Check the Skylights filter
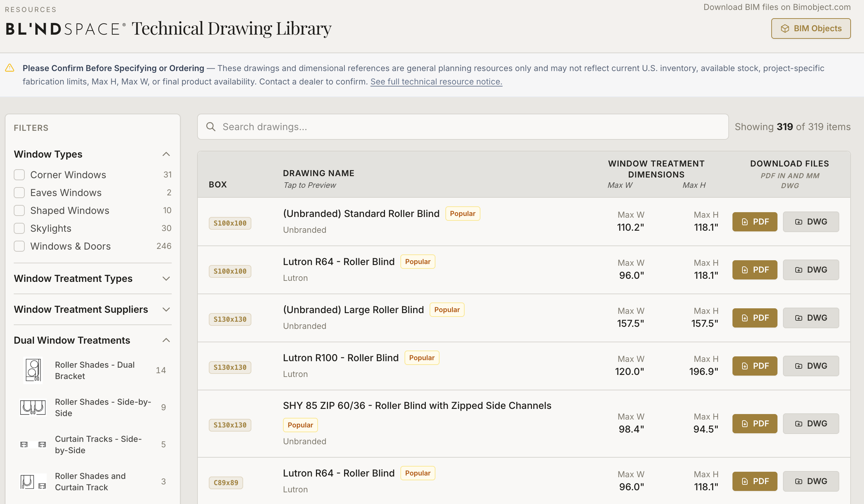864x504 pixels. pyautogui.click(x=19, y=228)
